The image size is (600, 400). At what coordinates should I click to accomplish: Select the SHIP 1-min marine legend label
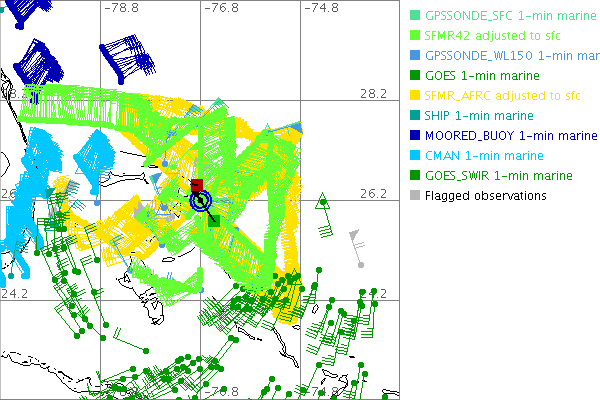479,116
